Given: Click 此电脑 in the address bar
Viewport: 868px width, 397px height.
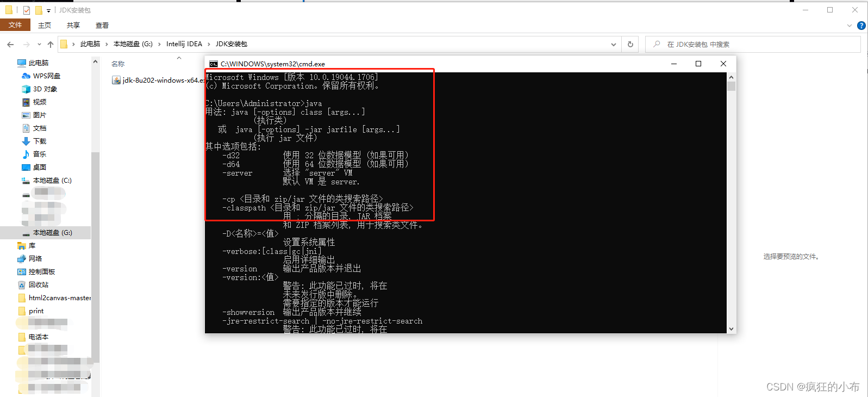Looking at the screenshot, I should (x=90, y=44).
